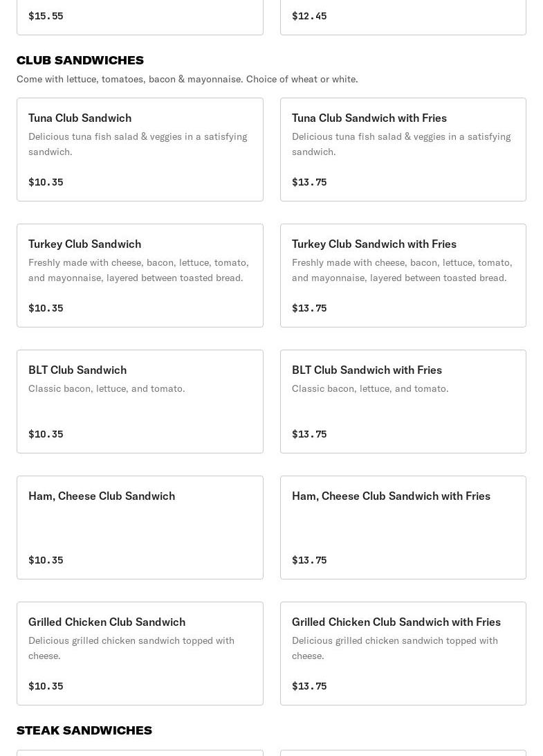Open Grilled Chicken Club Sandwich with Fries
This screenshot has width=543, height=756.
click(x=403, y=654)
